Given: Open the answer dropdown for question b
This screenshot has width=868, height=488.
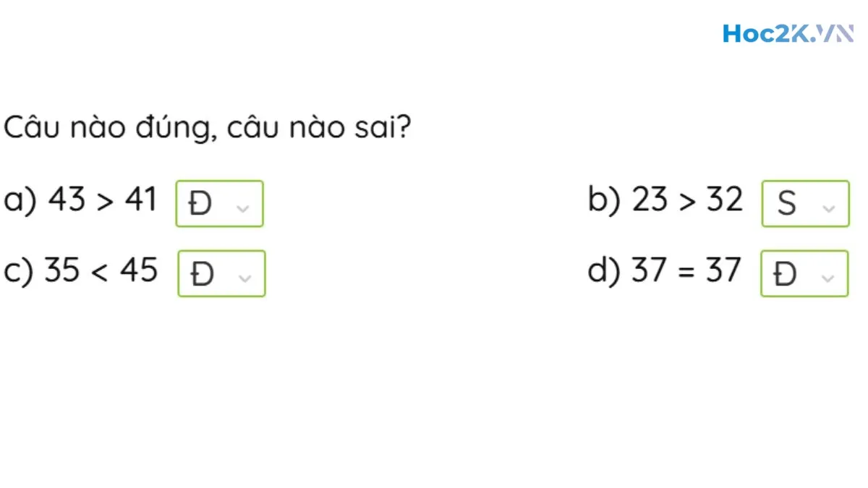Looking at the screenshot, I should click(805, 204).
